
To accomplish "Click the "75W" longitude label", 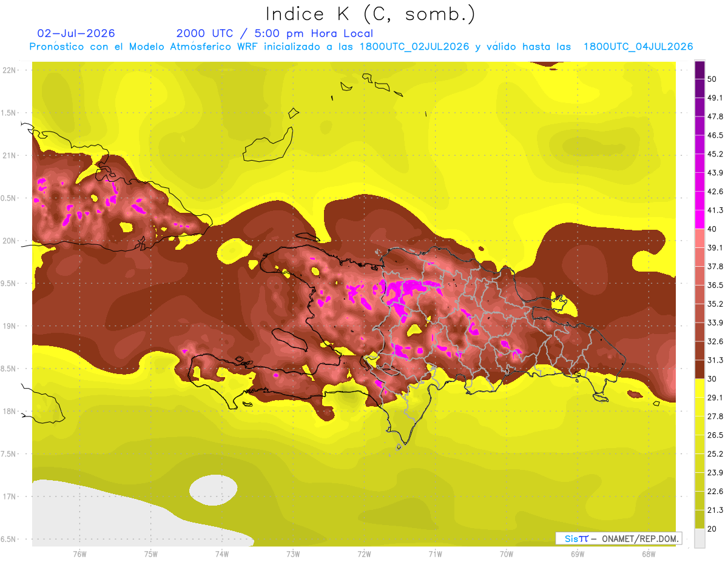I will tap(151, 554).
